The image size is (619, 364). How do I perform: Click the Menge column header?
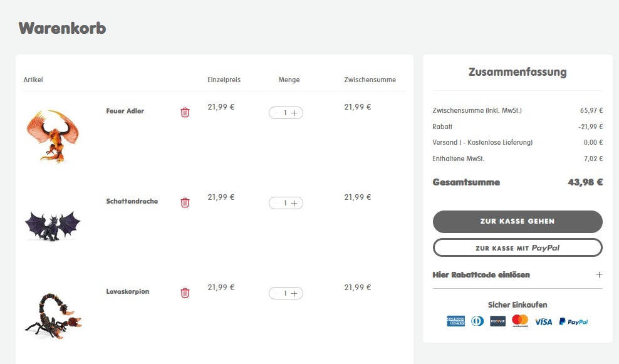(289, 80)
